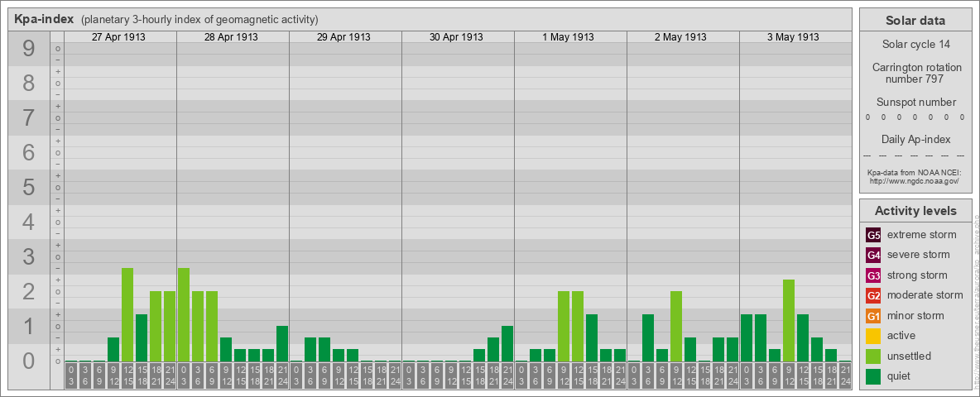980x397 pixels.
Task: Click the 30 Apr 1913 date header
Action: click(456, 37)
